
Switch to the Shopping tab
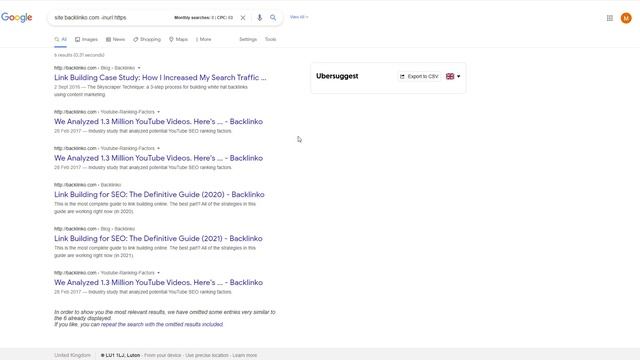tap(147, 40)
